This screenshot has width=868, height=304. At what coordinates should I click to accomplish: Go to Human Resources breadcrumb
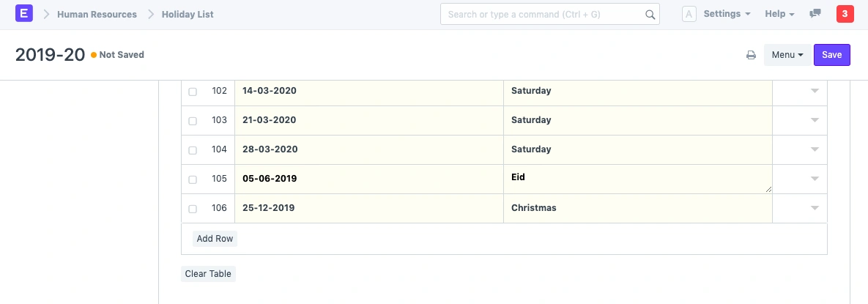click(97, 14)
